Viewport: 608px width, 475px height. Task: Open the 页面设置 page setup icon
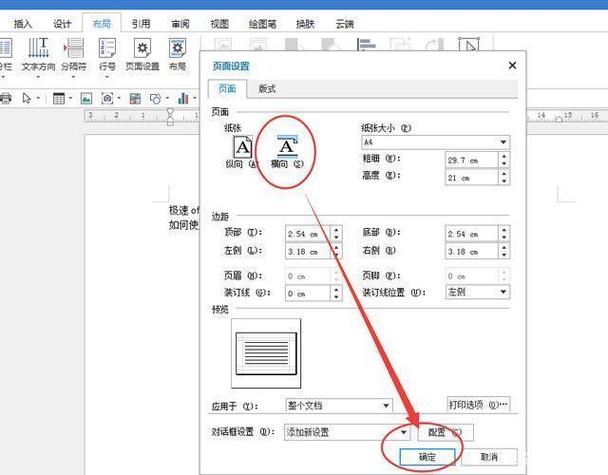point(142,54)
